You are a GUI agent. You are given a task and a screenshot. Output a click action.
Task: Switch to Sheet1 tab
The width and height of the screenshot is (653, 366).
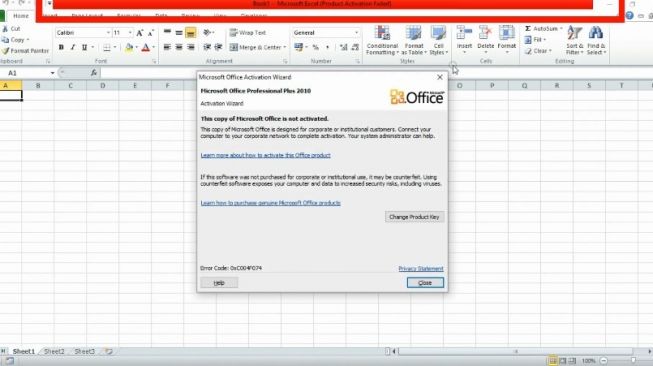tap(24, 351)
